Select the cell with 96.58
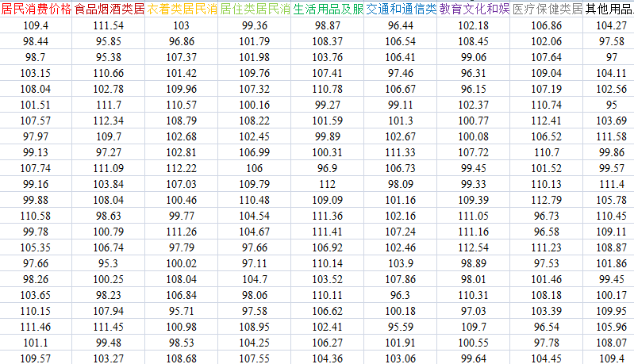This screenshot has height=364, width=634. 546,232
